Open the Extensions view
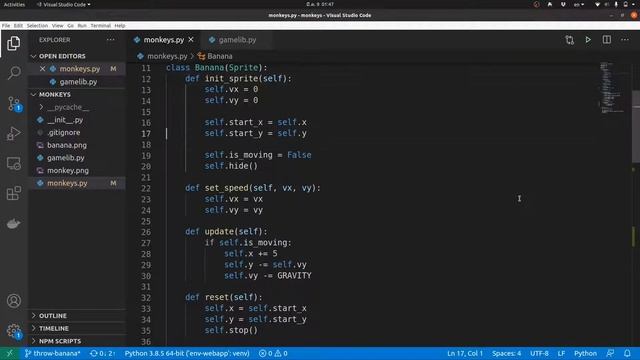The image size is (640, 360). tap(13, 193)
